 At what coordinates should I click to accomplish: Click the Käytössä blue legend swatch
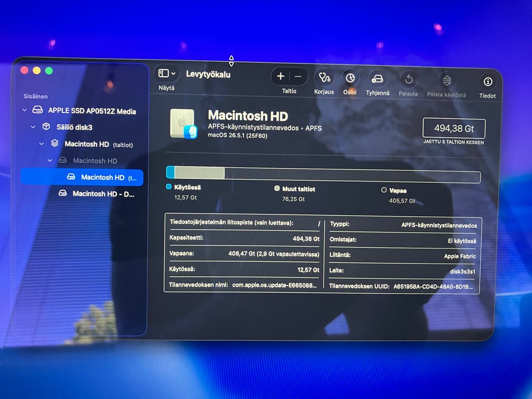[168, 187]
